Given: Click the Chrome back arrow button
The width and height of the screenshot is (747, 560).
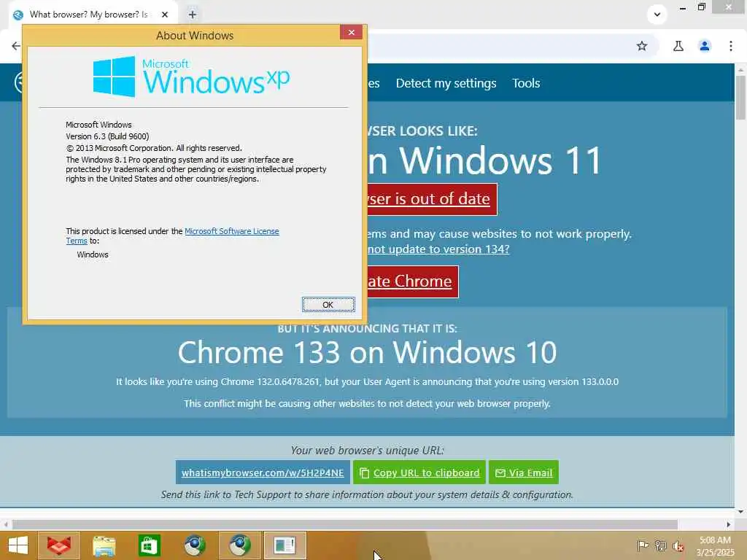Looking at the screenshot, I should [16, 46].
